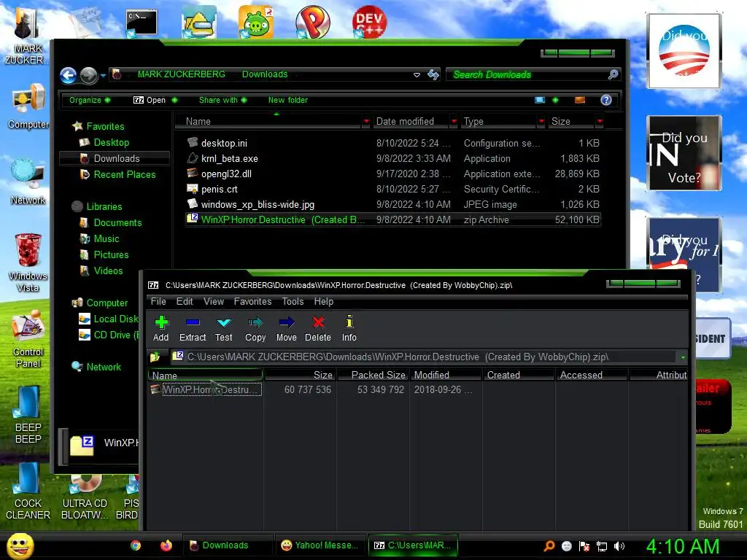747x560 pixels.
Task: Select opengl32.dll file
Action: 393,174
